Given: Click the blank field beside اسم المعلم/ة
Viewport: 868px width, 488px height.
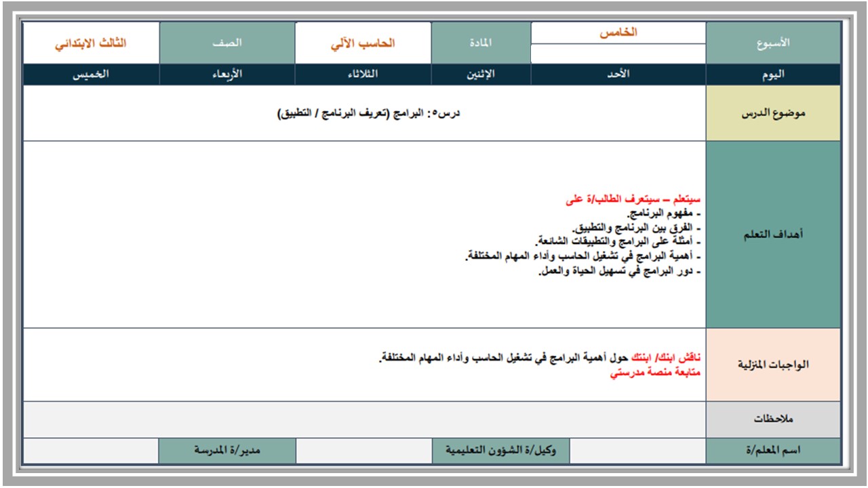Looking at the screenshot, I should click(x=638, y=451).
